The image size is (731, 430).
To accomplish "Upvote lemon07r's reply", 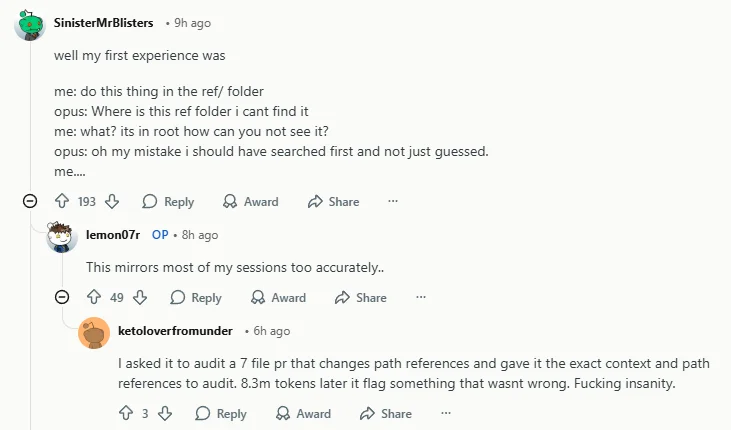I will [x=94, y=297].
